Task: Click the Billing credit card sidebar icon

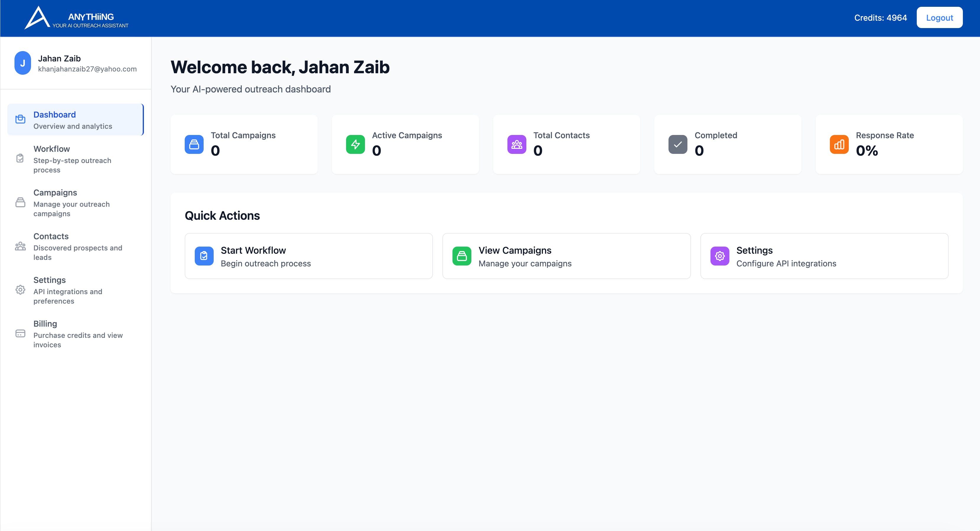Action: [x=20, y=333]
